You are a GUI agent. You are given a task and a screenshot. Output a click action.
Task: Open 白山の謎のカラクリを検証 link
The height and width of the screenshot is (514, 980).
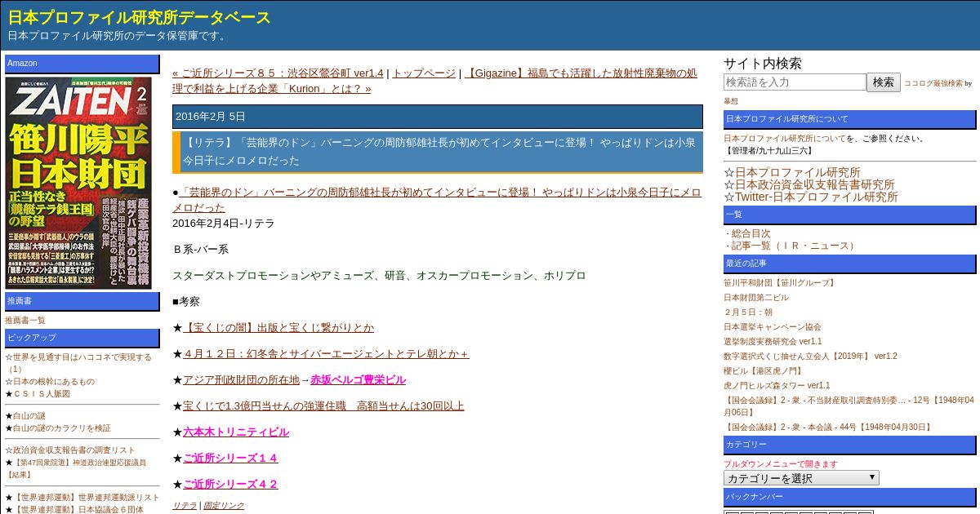click(62, 428)
